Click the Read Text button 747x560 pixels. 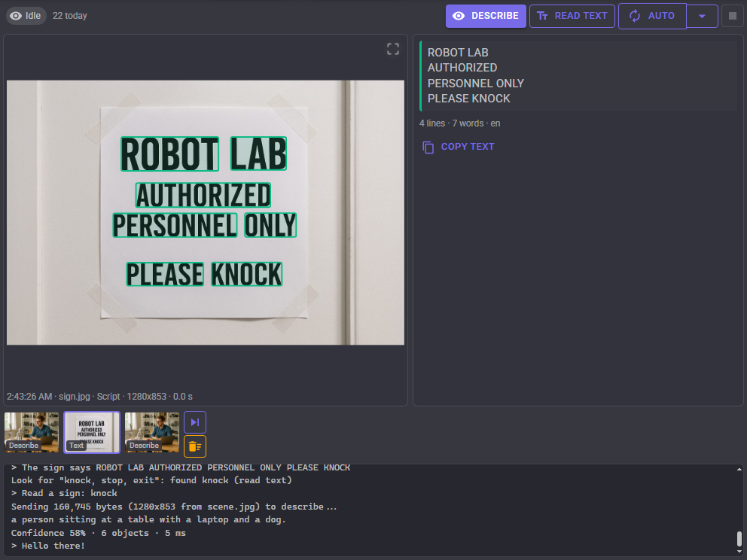coord(572,17)
